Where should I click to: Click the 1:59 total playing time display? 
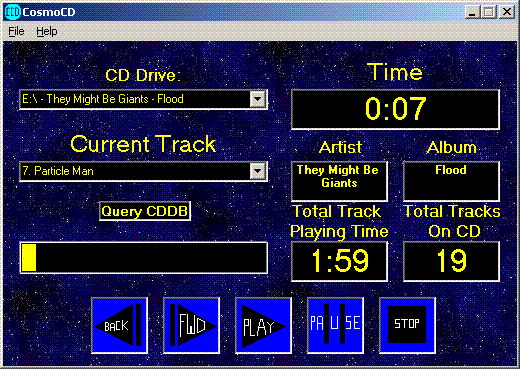339,261
